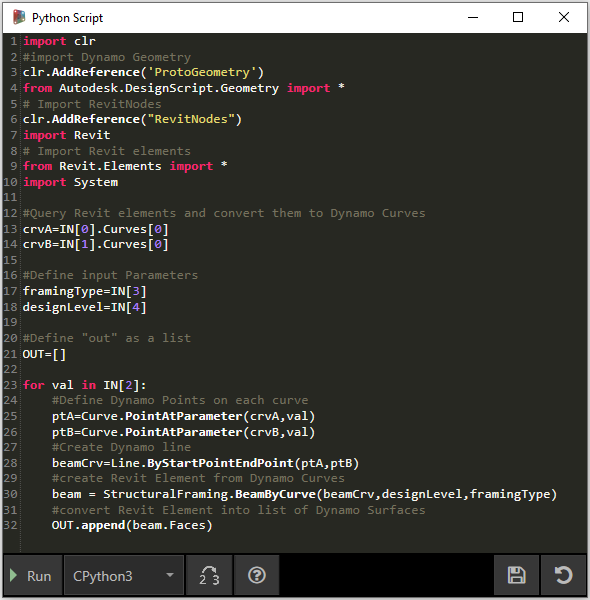Click 'designLevel=IN[4]' line

(85, 307)
